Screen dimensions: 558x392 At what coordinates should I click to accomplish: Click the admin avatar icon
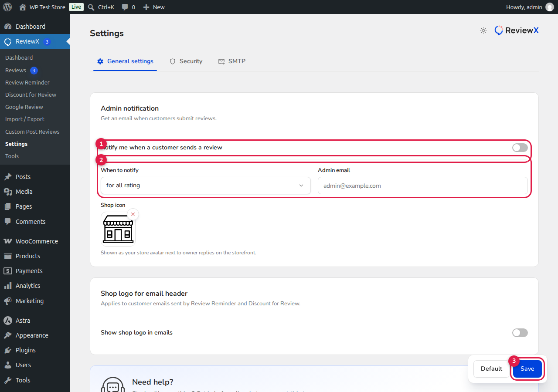(549, 7)
